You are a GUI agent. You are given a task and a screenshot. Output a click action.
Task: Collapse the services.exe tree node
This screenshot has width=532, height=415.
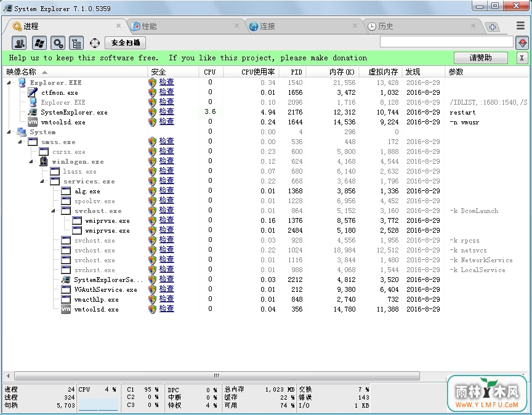coord(42,181)
